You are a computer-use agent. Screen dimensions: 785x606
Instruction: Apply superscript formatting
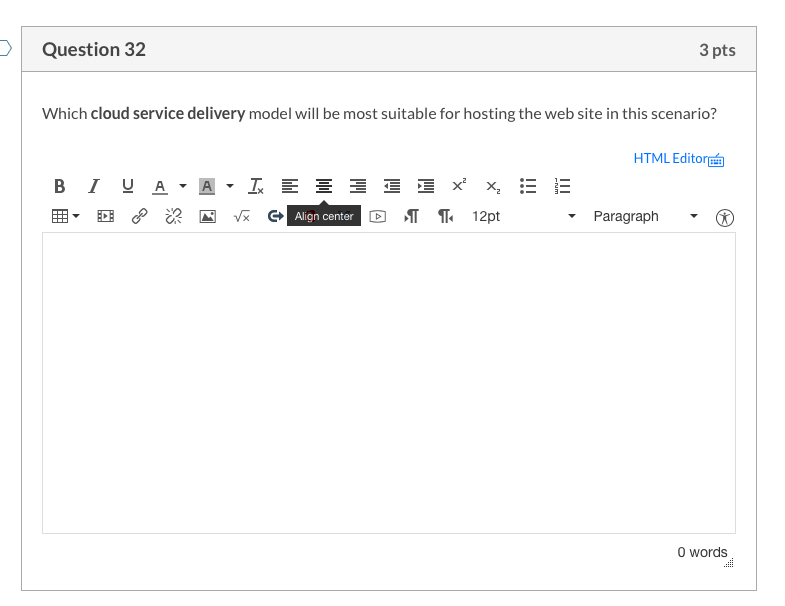coord(459,186)
